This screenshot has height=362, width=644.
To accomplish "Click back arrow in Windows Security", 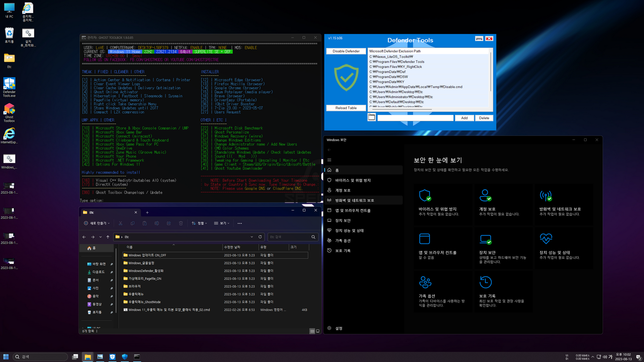I will click(329, 150).
